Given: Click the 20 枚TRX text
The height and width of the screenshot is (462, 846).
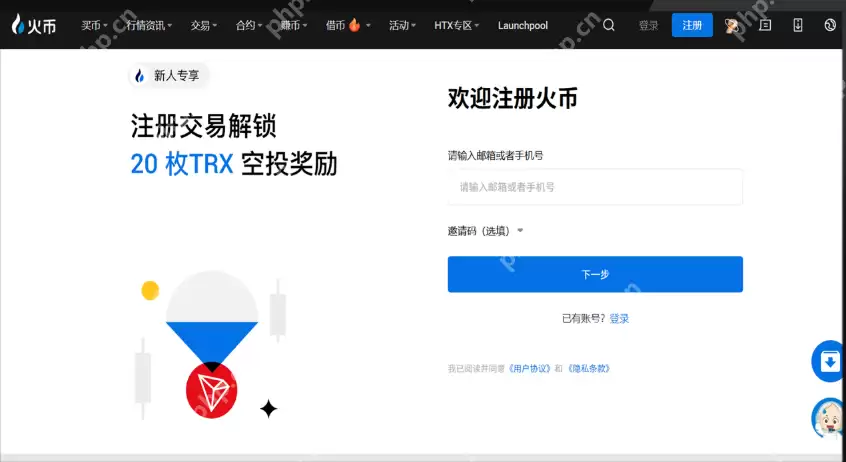Looking at the screenshot, I should pos(182,164).
